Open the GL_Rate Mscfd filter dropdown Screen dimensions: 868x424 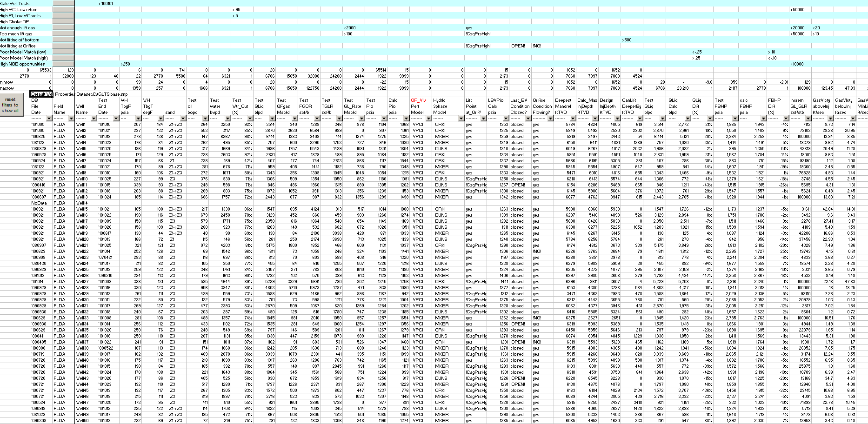click(362, 119)
